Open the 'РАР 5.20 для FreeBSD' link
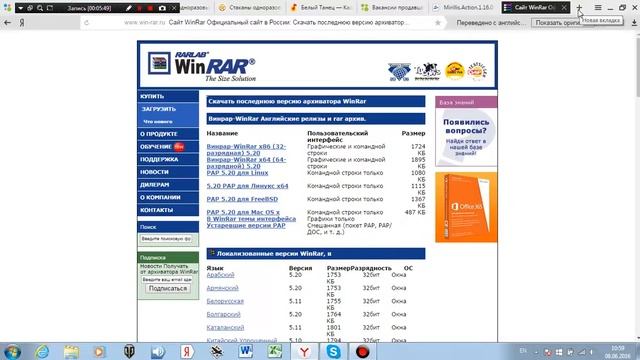The width and height of the screenshot is (640, 360). [x=242, y=199]
